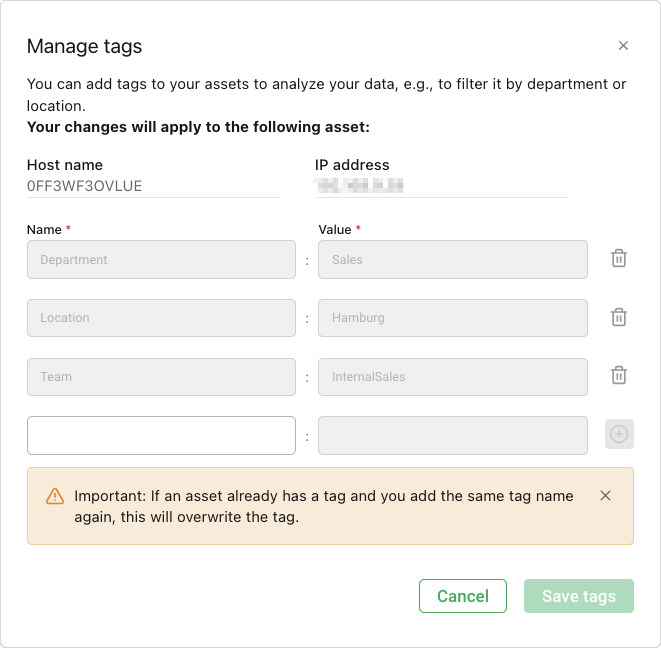Click Cancel to discard tag changes
The width and height of the screenshot is (661, 648).
(x=463, y=596)
